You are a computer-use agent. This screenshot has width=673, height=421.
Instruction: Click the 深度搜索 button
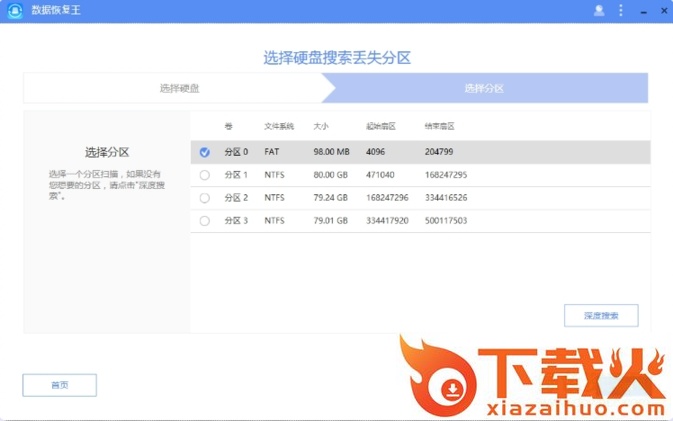coord(601,315)
